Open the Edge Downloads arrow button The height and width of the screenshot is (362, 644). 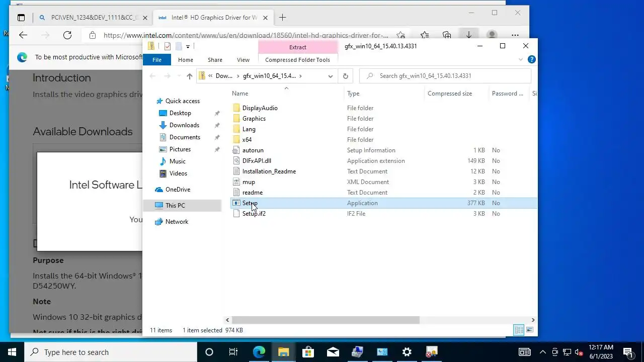tap(468, 35)
